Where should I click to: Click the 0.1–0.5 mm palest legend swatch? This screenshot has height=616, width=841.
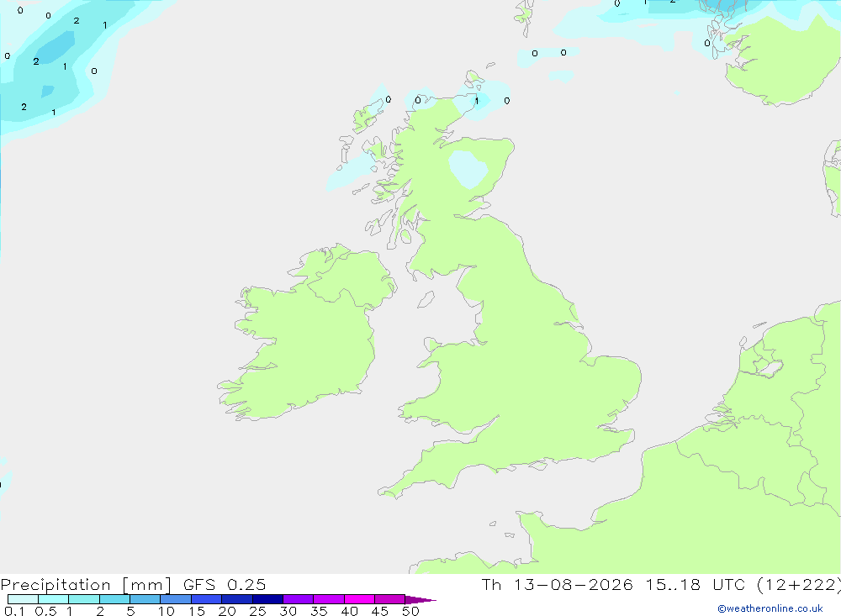(23, 599)
